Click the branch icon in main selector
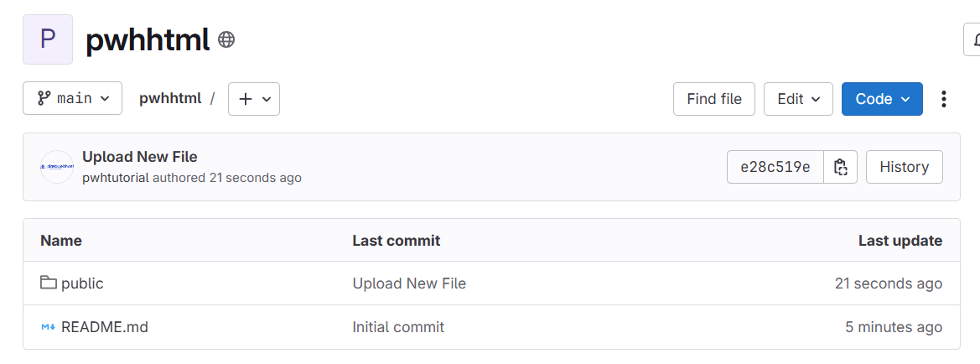This screenshot has width=980, height=364. 44,98
